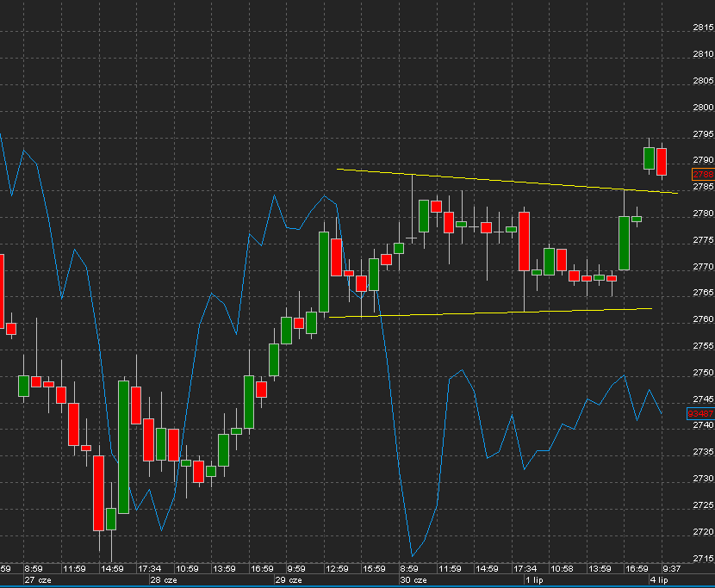Click the 4 lip date label
Viewport: 715px width, 588px height.
click(x=659, y=580)
